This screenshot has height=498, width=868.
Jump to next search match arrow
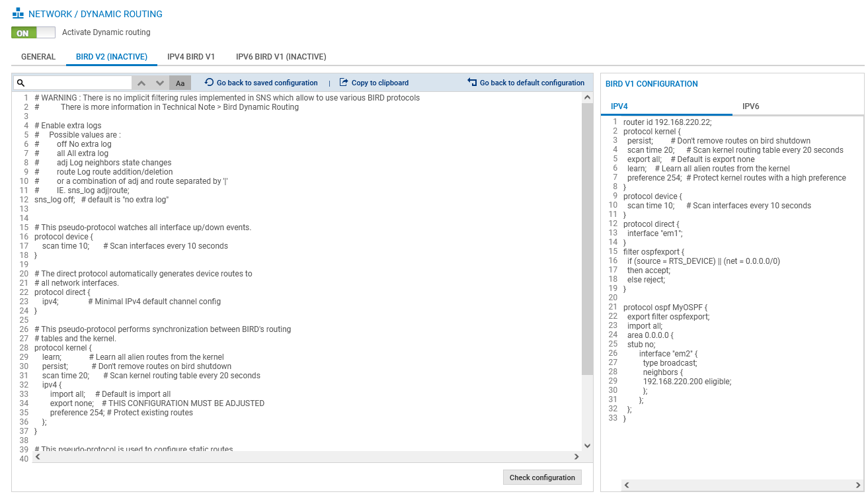[x=159, y=83]
